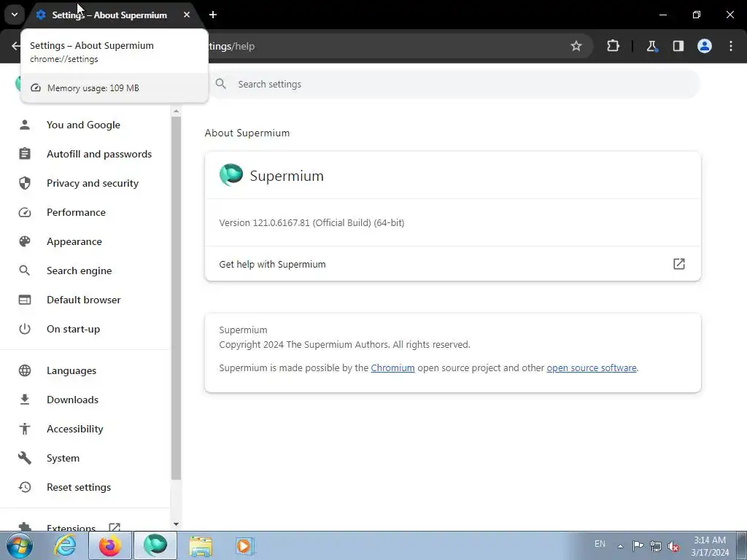Go back using the back arrow

(16, 46)
